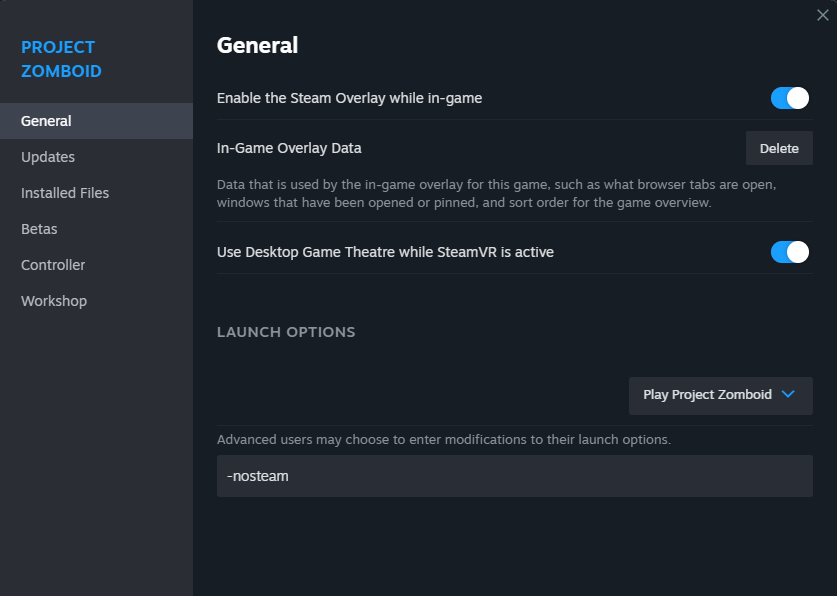Click the General page heading
Viewport: 837px width, 596px height.
coord(257,45)
